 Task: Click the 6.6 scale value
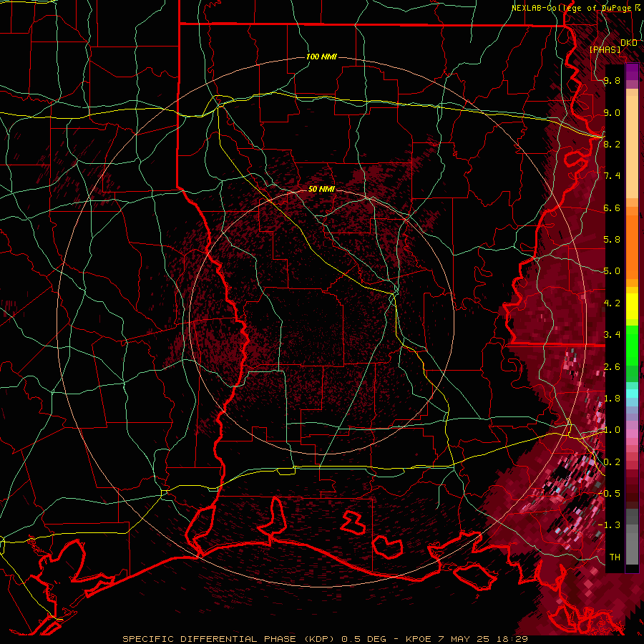(612, 208)
